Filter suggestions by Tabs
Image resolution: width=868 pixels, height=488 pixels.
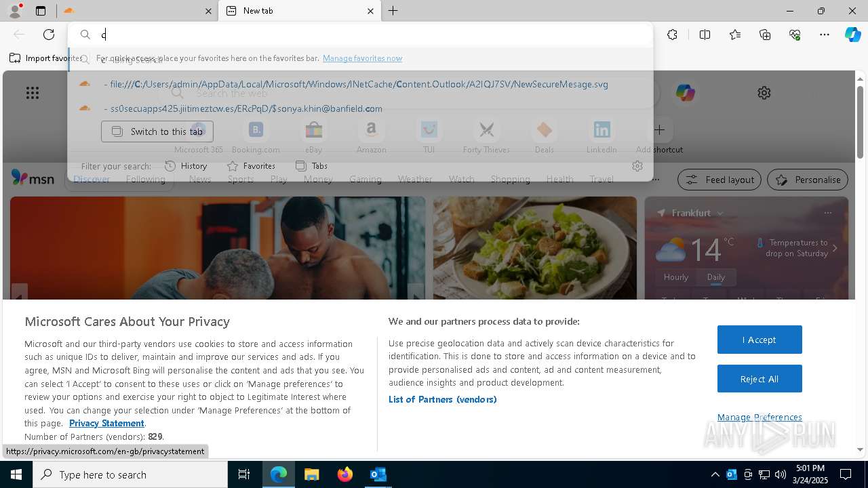[x=312, y=166]
